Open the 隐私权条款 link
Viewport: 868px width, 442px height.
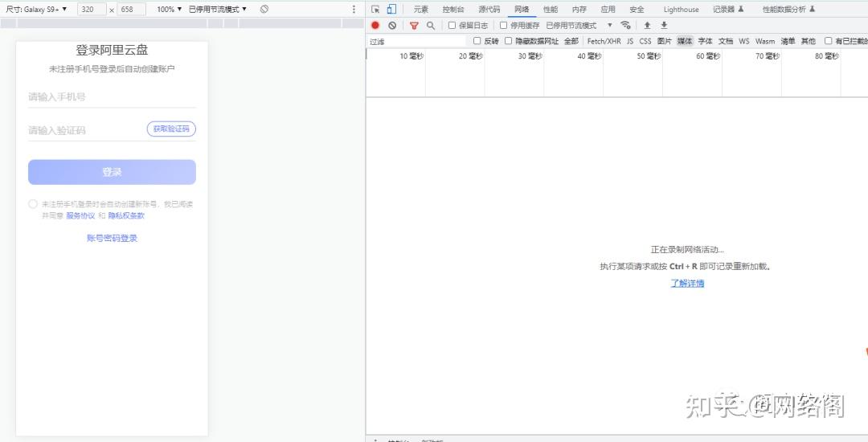tap(126, 215)
